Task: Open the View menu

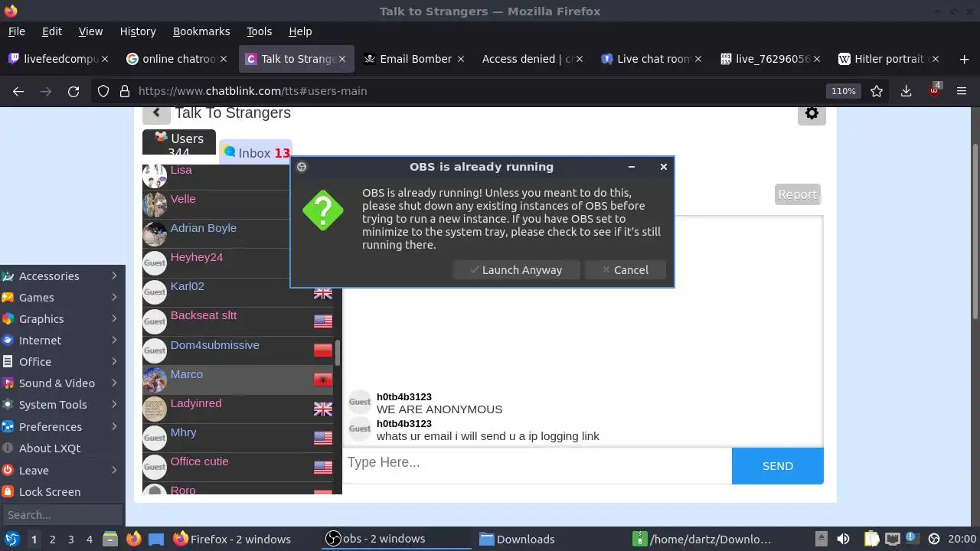Action: (90, 31)
